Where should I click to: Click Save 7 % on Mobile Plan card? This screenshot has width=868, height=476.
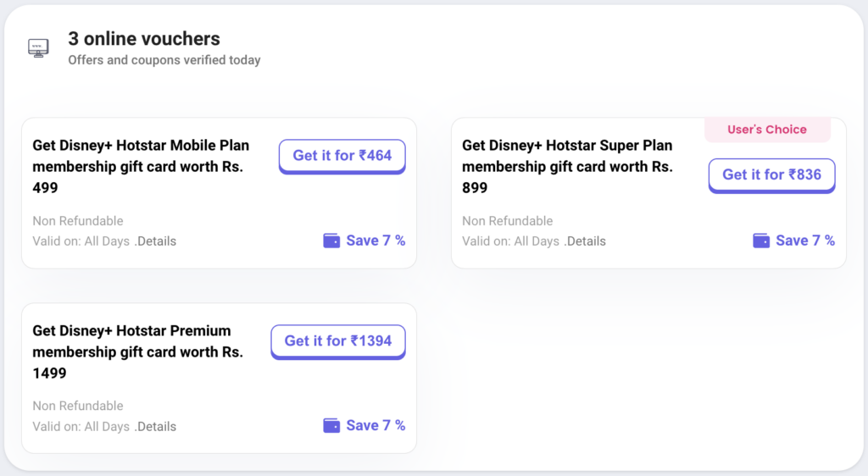[376, 241]
